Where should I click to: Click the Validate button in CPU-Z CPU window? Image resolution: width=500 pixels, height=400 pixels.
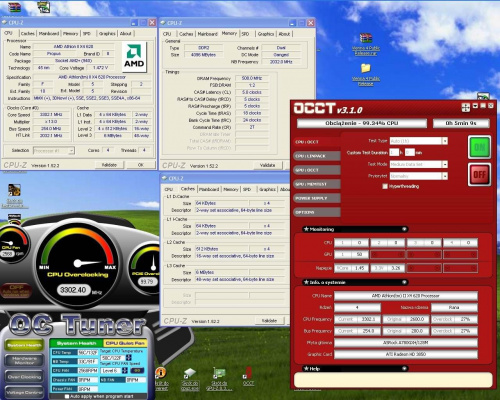pyautogui.click(x=109, y=165)
